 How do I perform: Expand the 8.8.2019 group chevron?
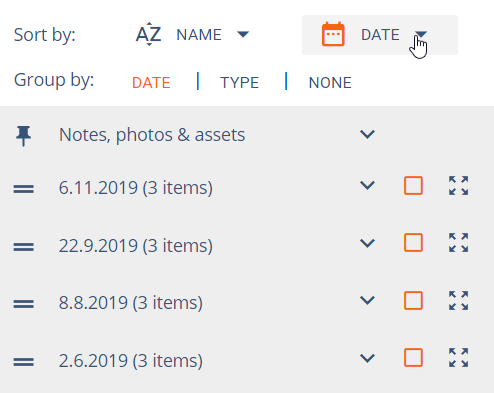367,301
